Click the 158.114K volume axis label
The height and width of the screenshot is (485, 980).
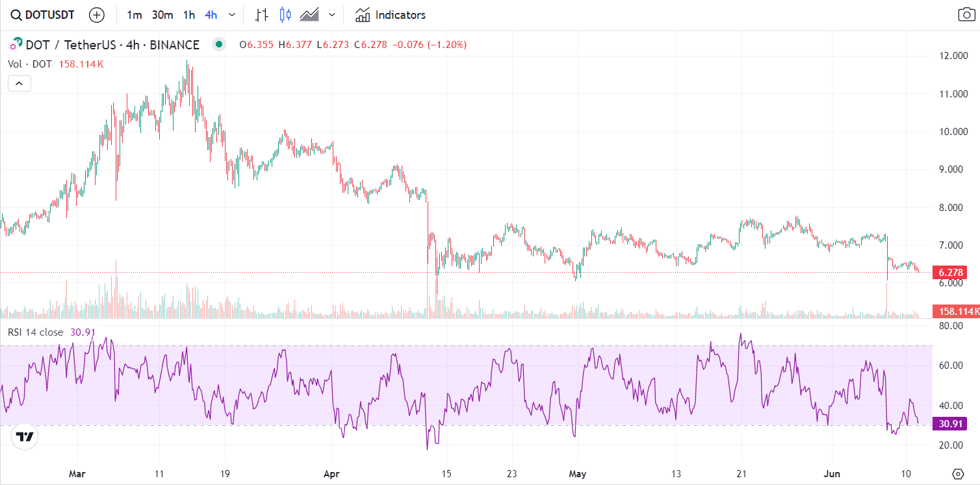pyautogui.click(x=956, y=311)
